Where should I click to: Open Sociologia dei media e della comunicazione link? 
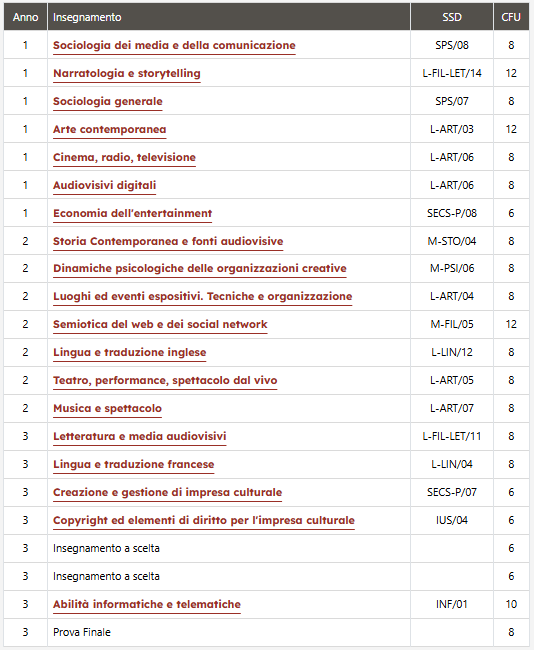[x=174, y=45]
